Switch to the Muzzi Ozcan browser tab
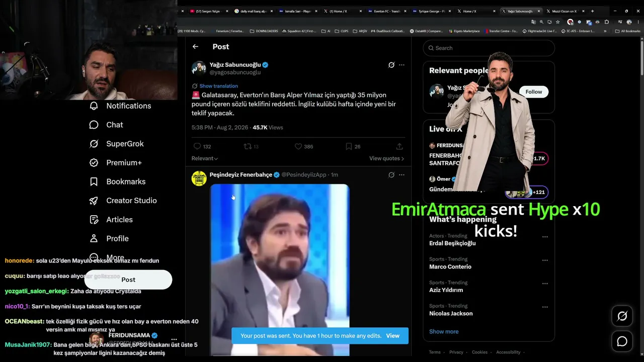This screenshot has width=644, height=362. tap(565, 11)
